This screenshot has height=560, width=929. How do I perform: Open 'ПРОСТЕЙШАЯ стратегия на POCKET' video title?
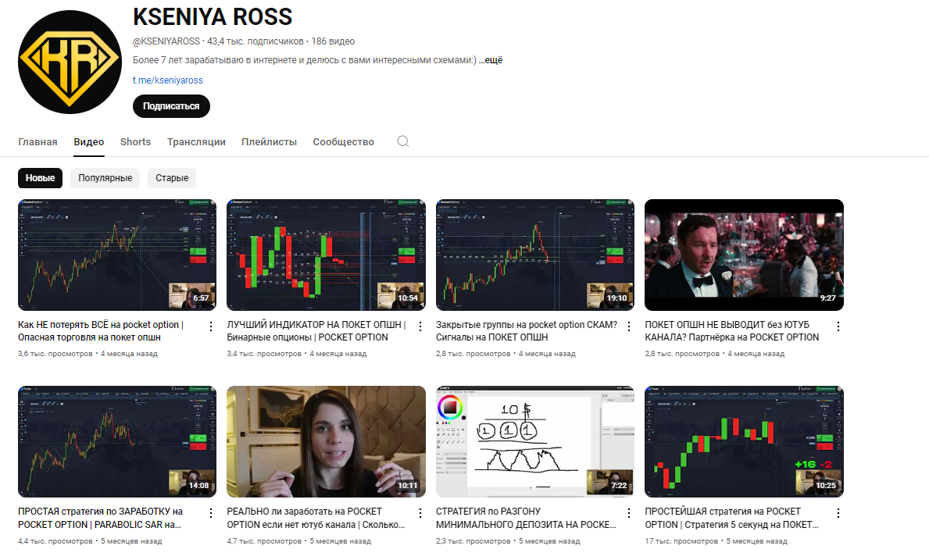coord(731,518)
